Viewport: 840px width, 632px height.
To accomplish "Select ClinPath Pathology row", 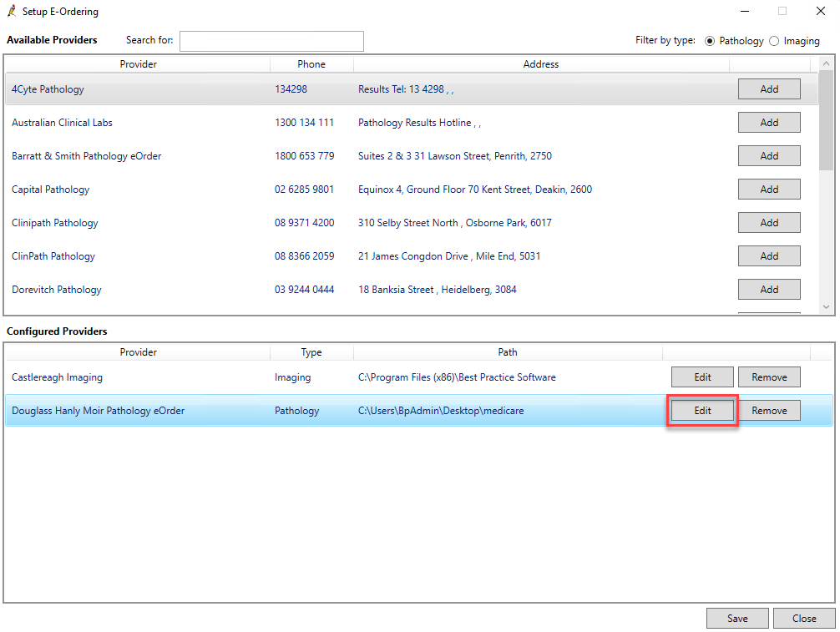I will (412, 256).
